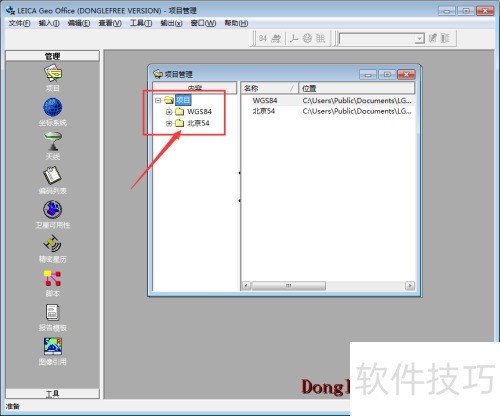Click inside the toolbar combo box field
500x416 pixels.
377,39
